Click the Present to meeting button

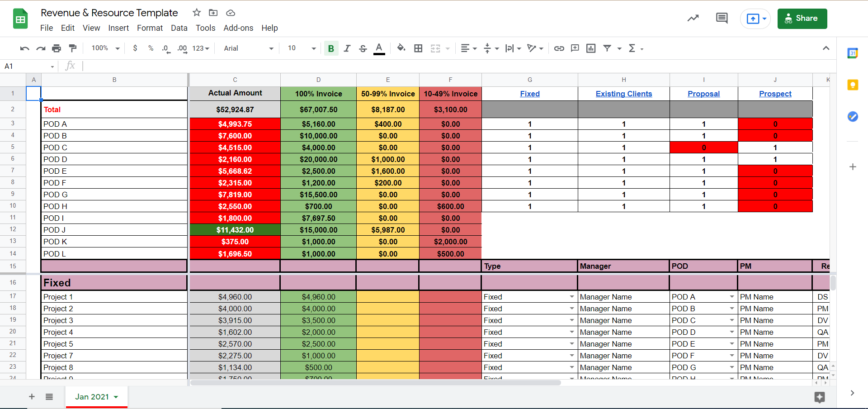point(755,19)
